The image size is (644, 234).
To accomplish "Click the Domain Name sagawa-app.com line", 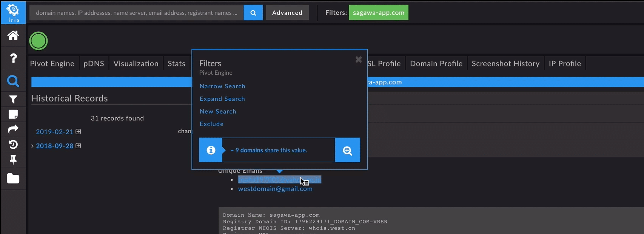I will pyautogui.click(x=271, y=215).
